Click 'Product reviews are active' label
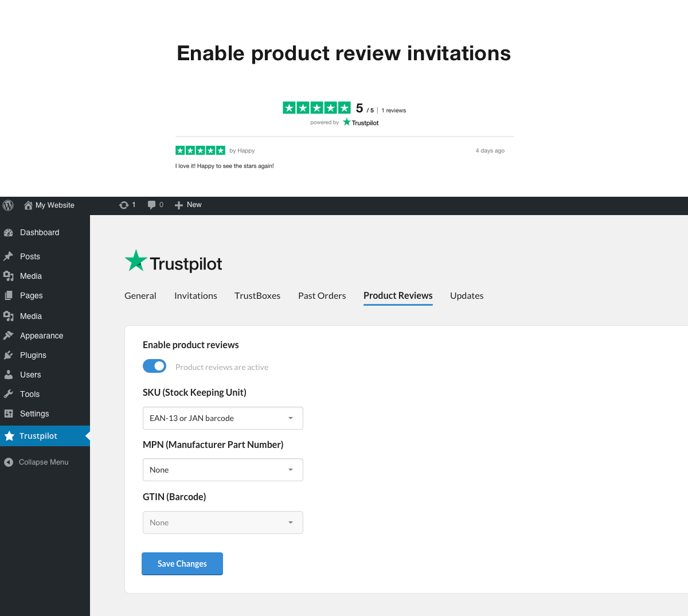Image resolution: width=688 pixels, height=616 pixels. [x=222, y=367]
